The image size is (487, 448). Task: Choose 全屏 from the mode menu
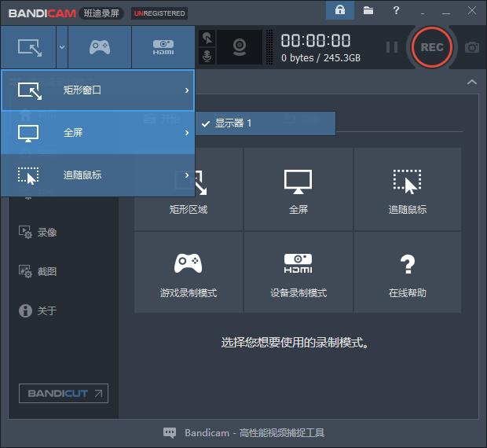coord(98,133)
